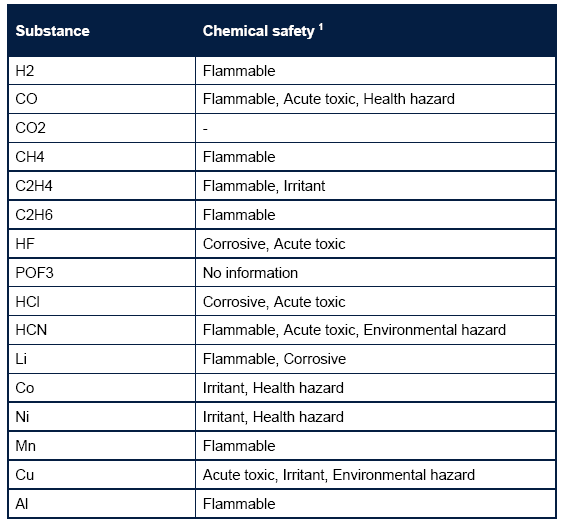Viewport: 568px width, 524px height.
Task: Click the HCN safety description cell
Action: tap(376, 330)
